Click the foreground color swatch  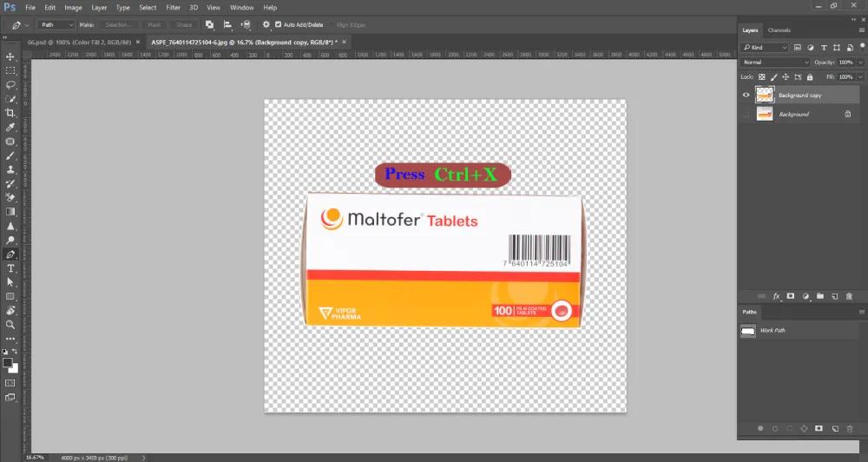(x=7, y=363)
